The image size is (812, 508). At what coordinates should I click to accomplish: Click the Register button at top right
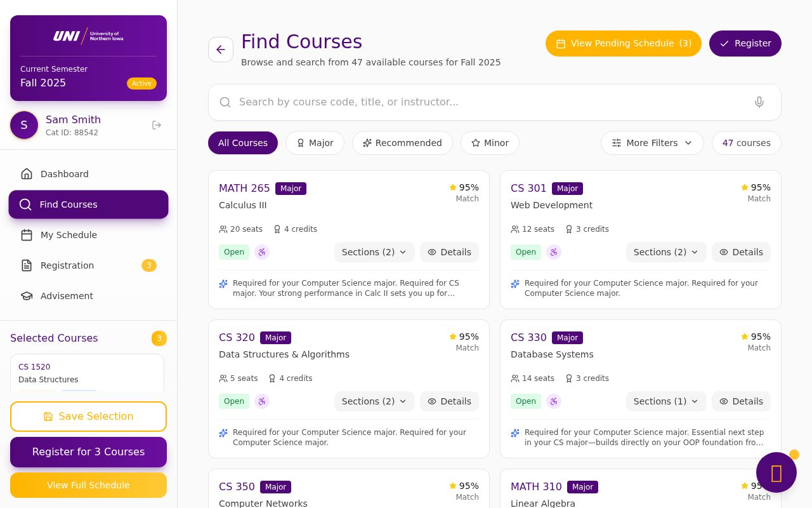coord(745,43)
